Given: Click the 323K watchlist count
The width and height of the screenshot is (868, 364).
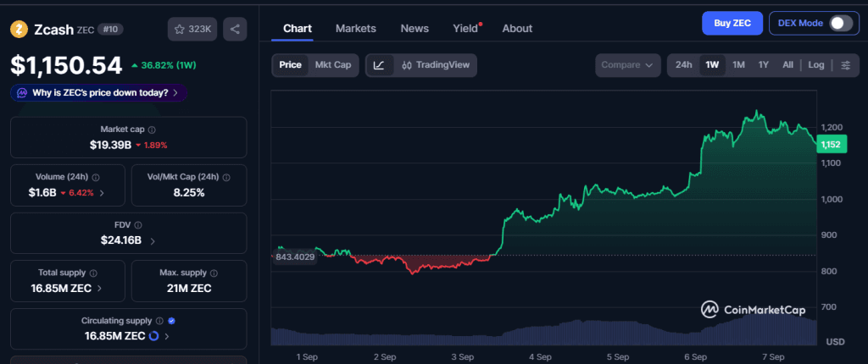Looking at the screenshot, I should point(200,30).
